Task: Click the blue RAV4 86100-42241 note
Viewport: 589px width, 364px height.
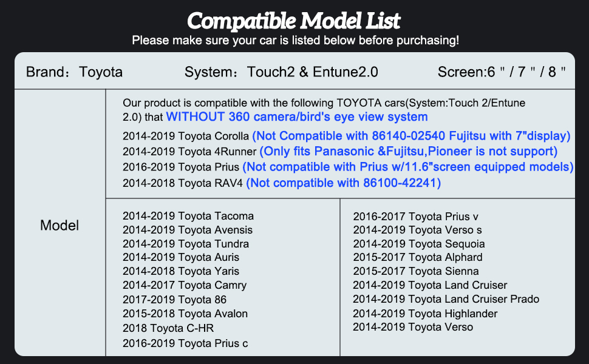Action: click(x=343, y=183)
